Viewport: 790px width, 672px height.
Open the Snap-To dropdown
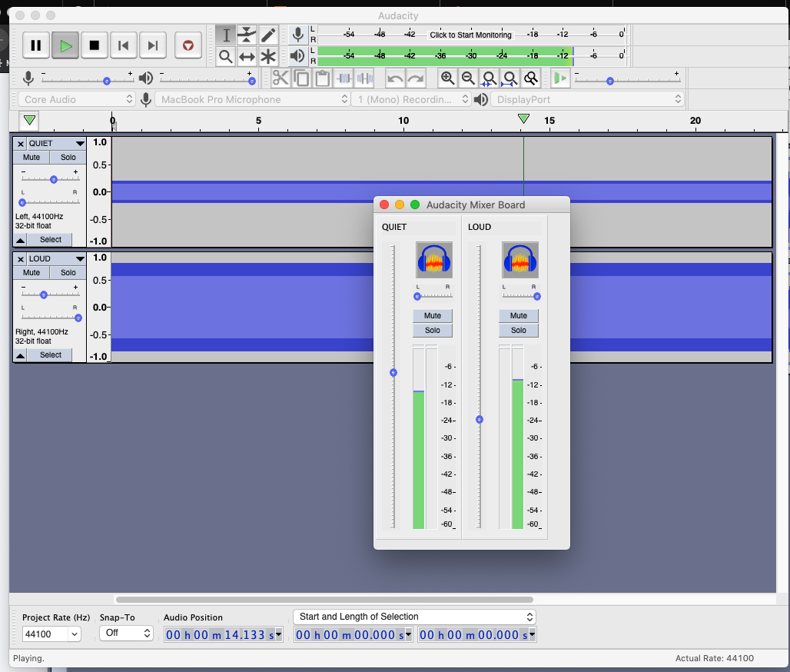(x=126, y=634)
